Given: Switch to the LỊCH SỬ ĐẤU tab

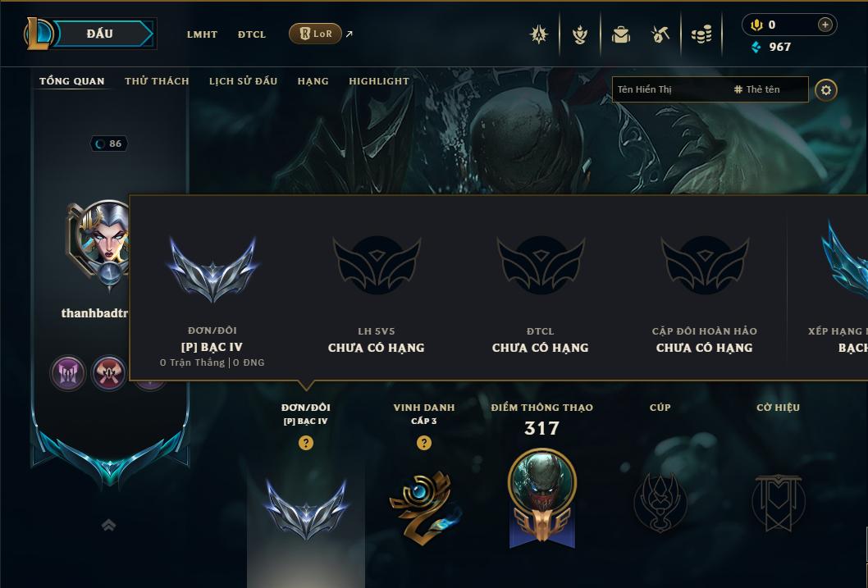Looking at the screenshot, I should point(243,80).
